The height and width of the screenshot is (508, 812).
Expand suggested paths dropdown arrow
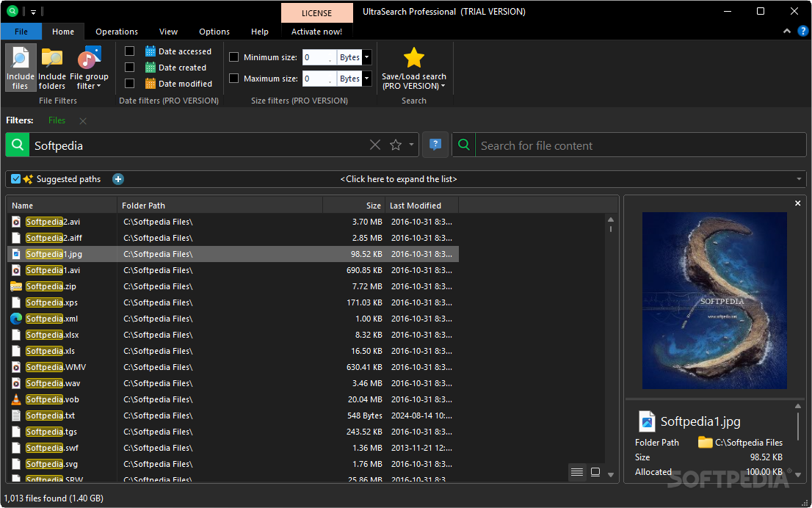click(799, 179)
